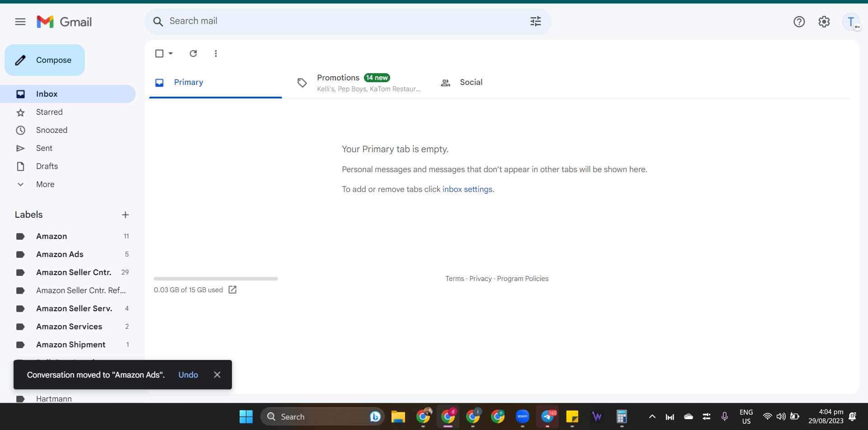Open Starred messages

coord(68,112)
